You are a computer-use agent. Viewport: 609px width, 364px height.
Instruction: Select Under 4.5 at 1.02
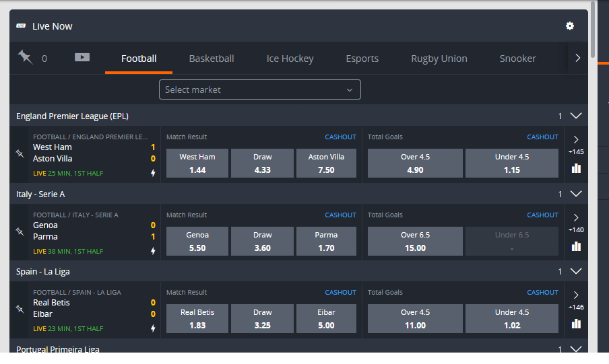click(x=512, y=318)
